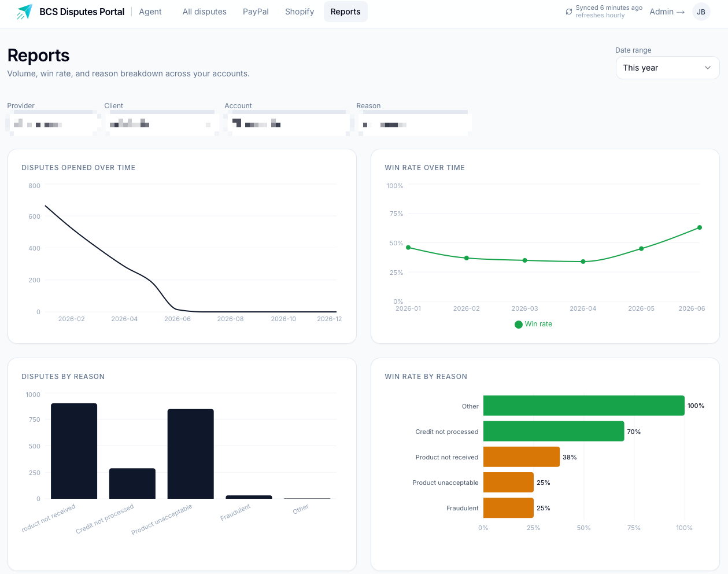Click the Disputes by Reason title
This screenshot has height=574, width=728.
pyautogui.click(x=63, y=377)
